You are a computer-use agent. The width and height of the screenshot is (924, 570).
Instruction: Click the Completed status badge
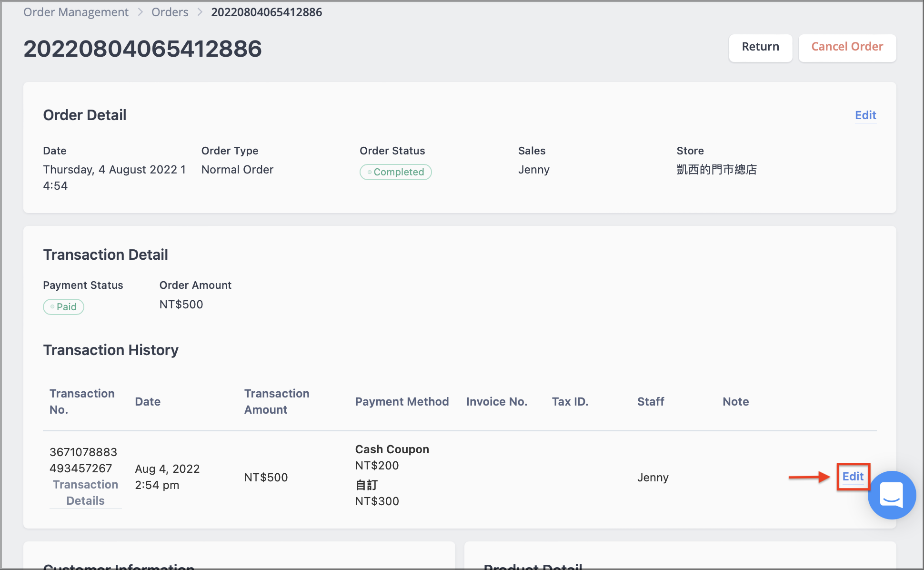point(396,172)
